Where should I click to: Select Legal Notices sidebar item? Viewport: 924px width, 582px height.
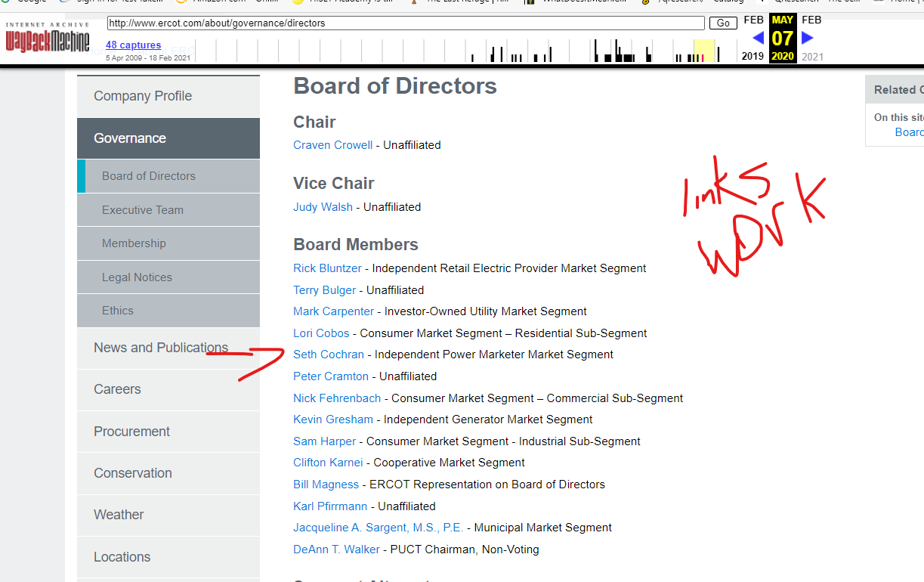tap(168, 277)
